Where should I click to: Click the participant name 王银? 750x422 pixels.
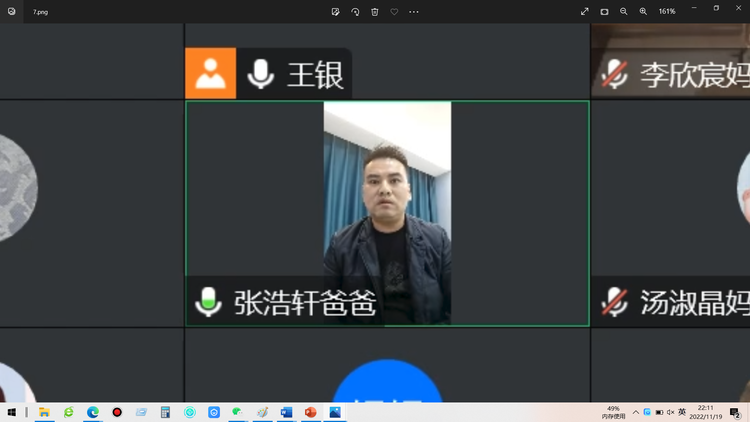[x=315, y=75]
